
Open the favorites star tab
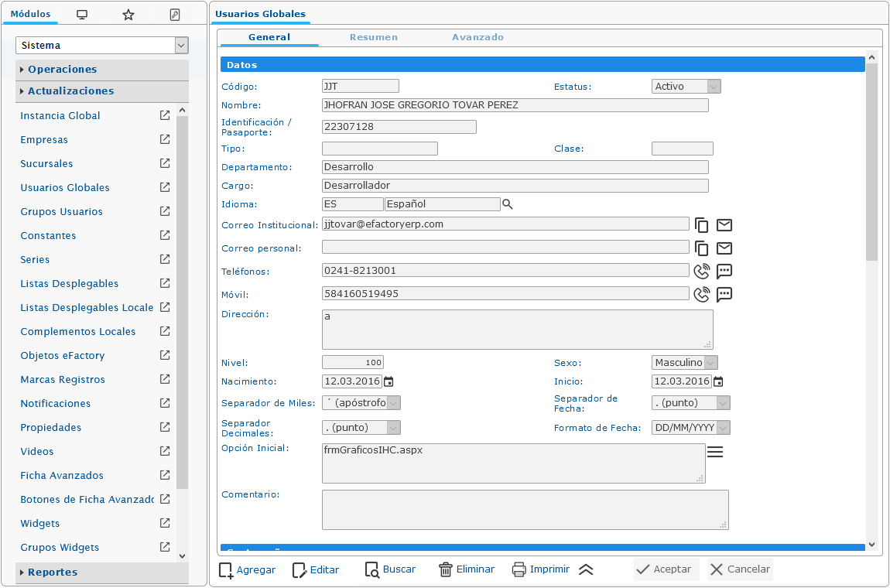tap(128, 15)
